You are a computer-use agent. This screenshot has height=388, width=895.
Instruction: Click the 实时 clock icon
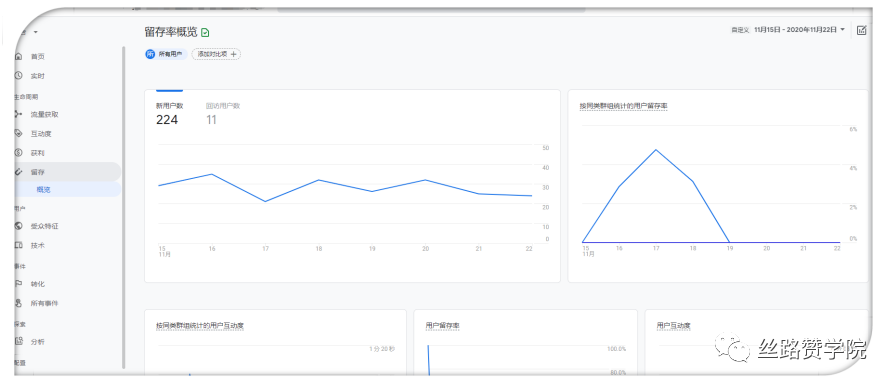click(19, 76)
